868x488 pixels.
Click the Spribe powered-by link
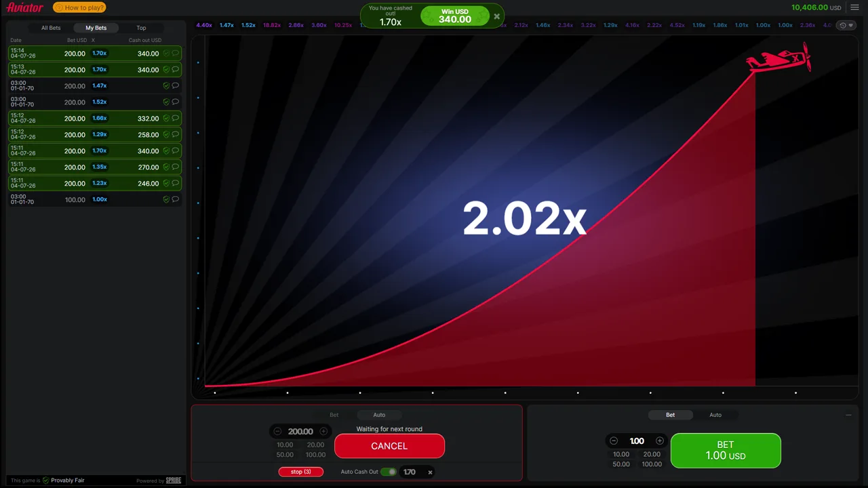[174, 481]
